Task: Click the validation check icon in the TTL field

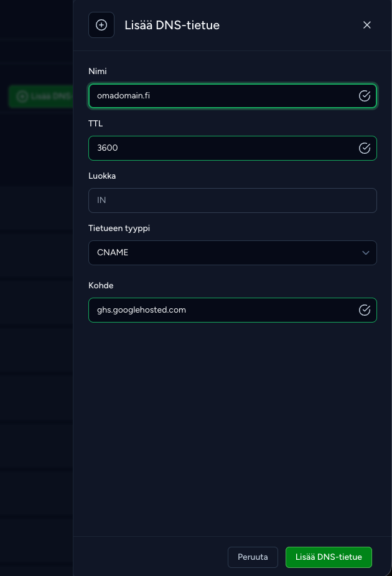Action: coord(365,148)
